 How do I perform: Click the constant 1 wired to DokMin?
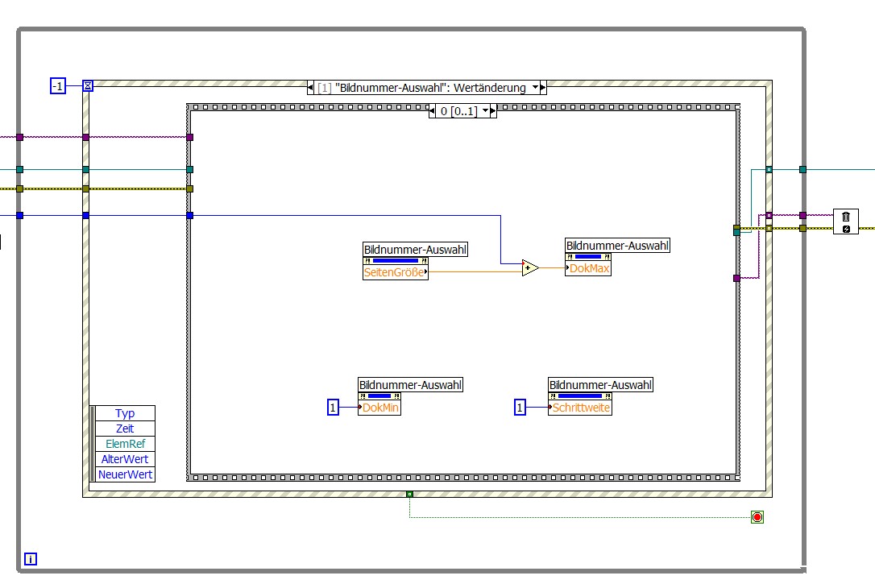click(333, 408)
